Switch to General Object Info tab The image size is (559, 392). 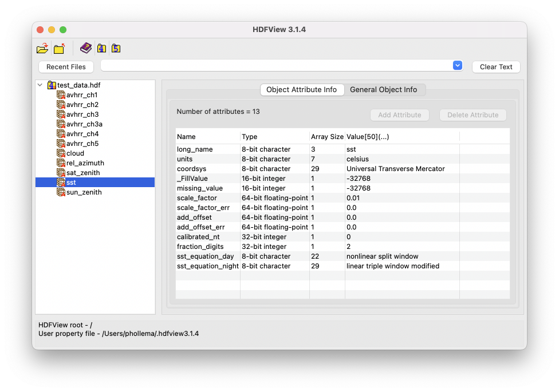click(x=383, y=90)
